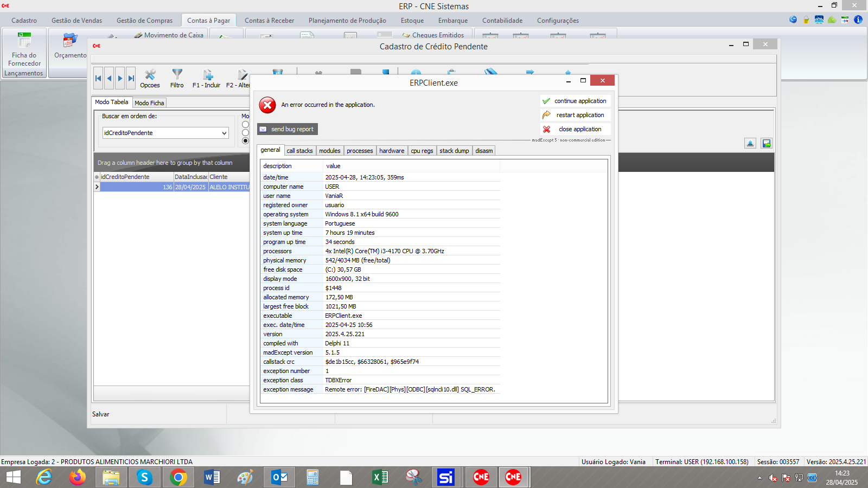Select the first radio button option
Screen dimensions: 868x488
(245, 125)
